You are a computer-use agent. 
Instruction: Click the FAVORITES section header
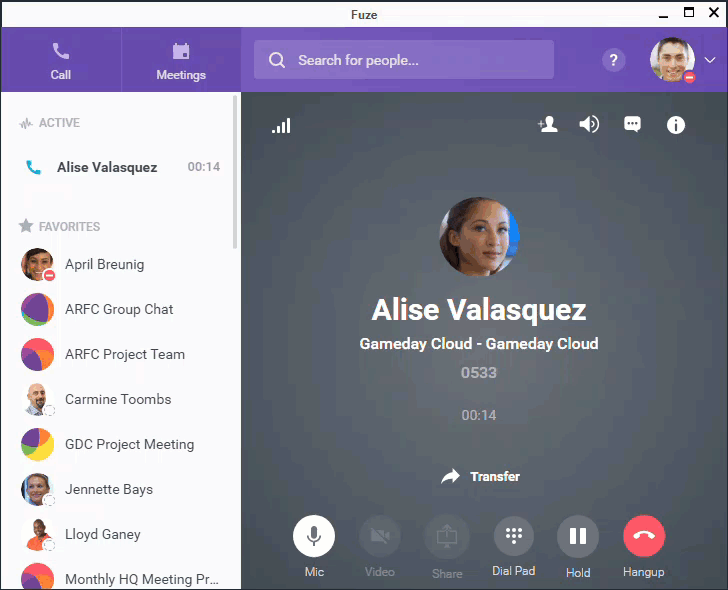tap(59, 227)
